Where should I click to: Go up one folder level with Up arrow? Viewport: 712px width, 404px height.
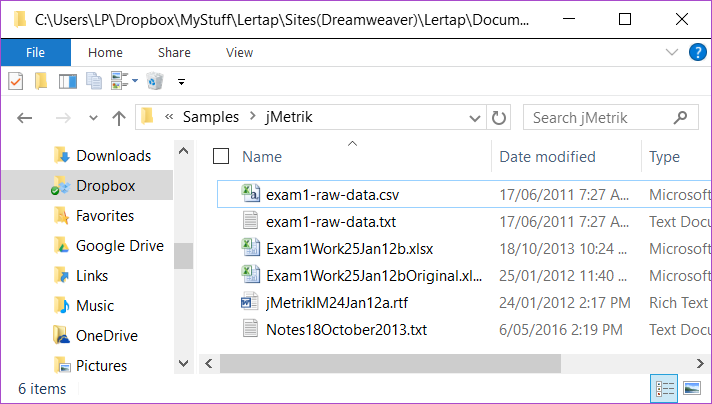click(x=118, y=118)
